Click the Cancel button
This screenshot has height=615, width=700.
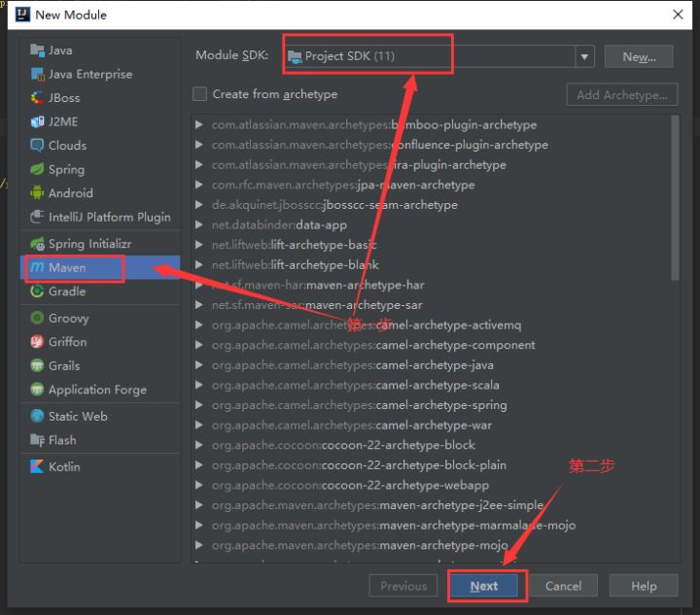(563, 586)
